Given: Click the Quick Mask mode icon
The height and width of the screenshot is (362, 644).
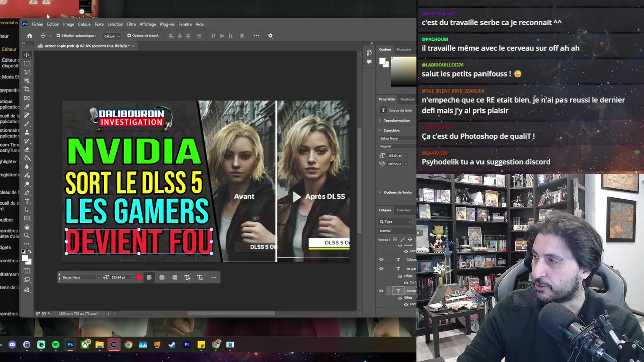Looking at the screenshot, I should 27,271.
